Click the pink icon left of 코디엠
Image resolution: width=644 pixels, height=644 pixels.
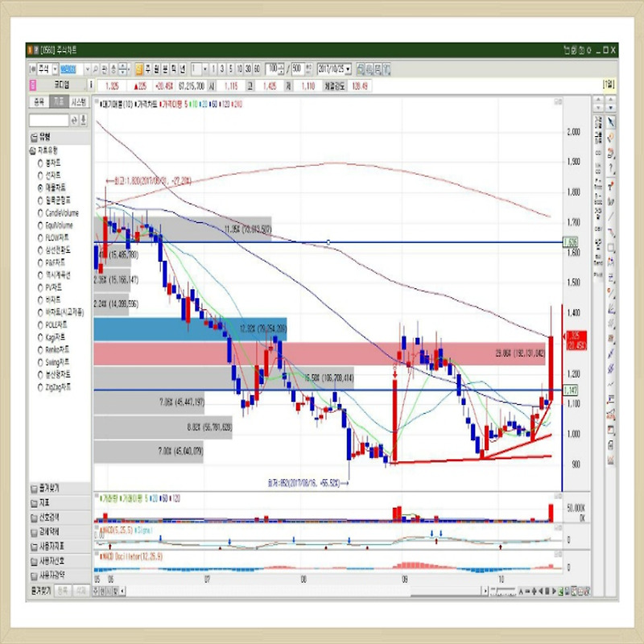click(33, 85)
